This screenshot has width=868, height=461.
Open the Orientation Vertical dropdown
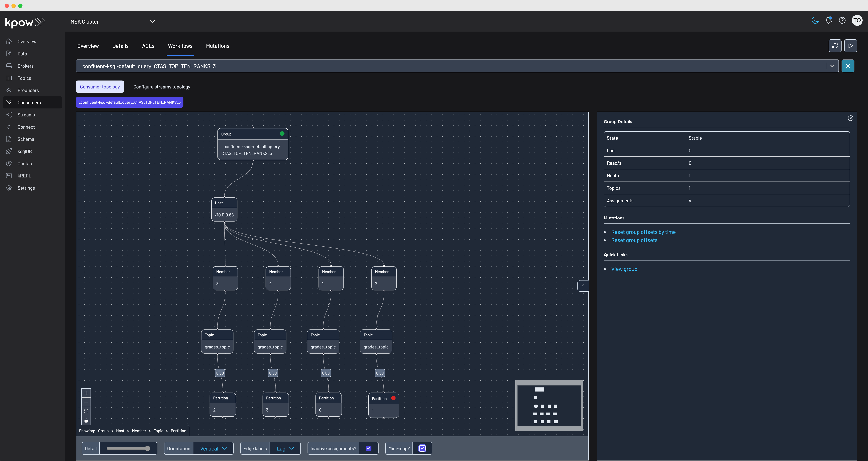point(213,448)
